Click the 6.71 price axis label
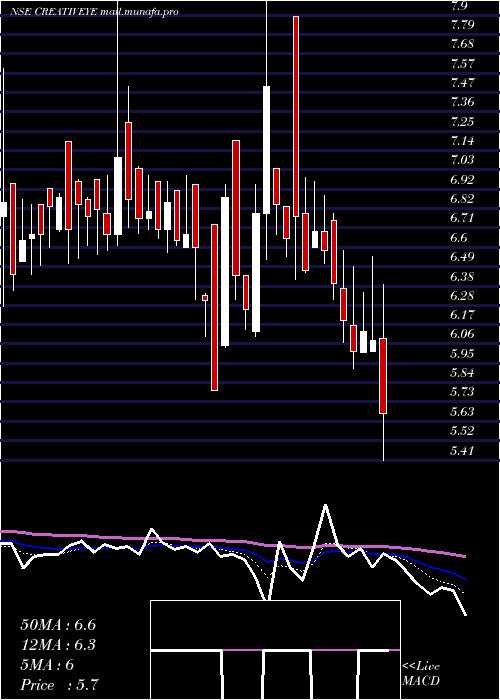Screen dimensions: 500x700 click(x=462, y=218)
